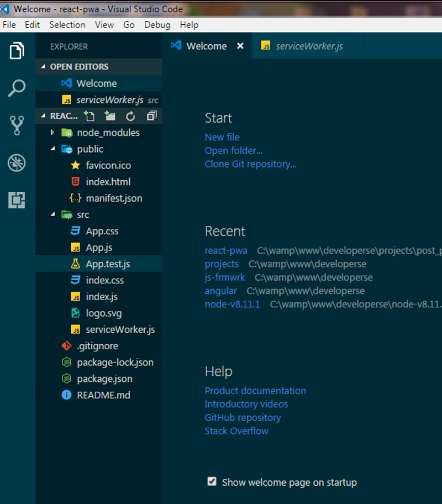Viewport: 442px width, 504px height.
Task: Click the flask icon beside App.test.js
Action: 76,264
